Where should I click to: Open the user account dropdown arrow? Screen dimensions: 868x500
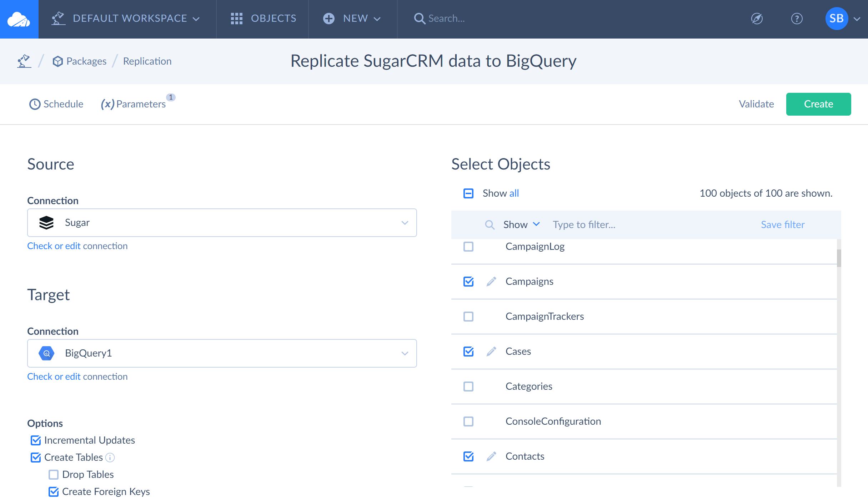857,19
